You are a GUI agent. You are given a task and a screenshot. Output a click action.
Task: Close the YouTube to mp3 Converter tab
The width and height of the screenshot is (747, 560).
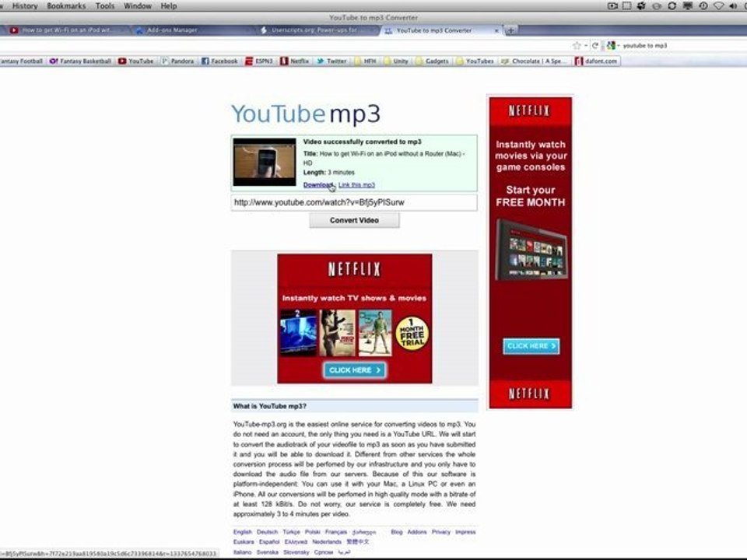point(496,30)
